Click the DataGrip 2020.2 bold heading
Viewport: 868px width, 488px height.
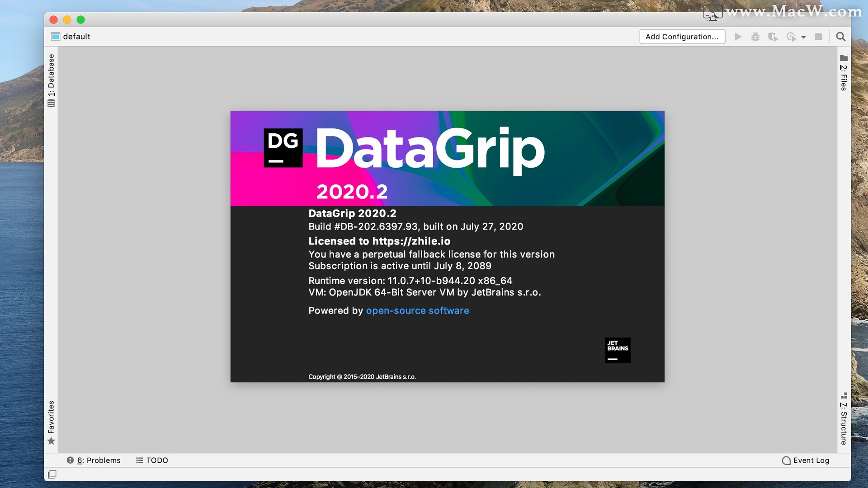[x=352, y=213]
